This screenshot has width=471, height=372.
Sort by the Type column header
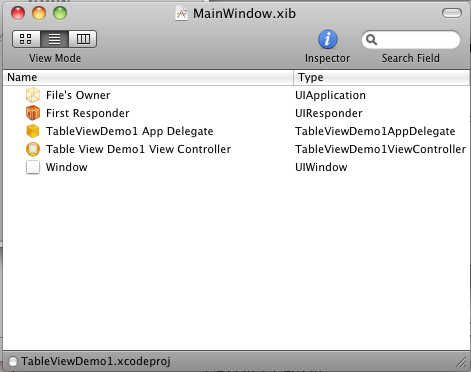pos(382,77)
